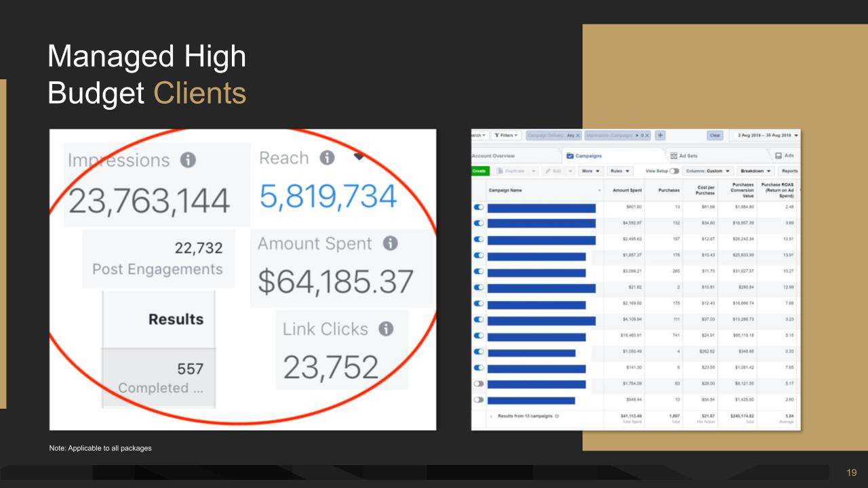Click the 557 Completed result cell
868x488 pixels.
(159, 378)
